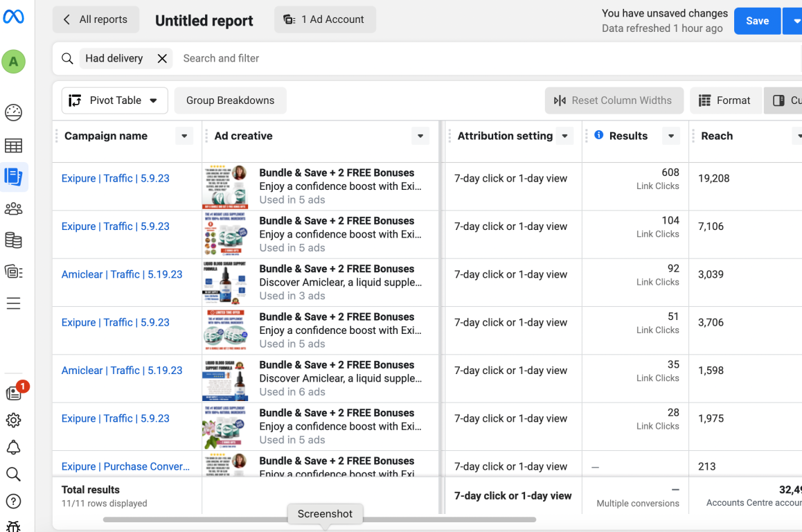Open the help question mark icon

(13, 502)
